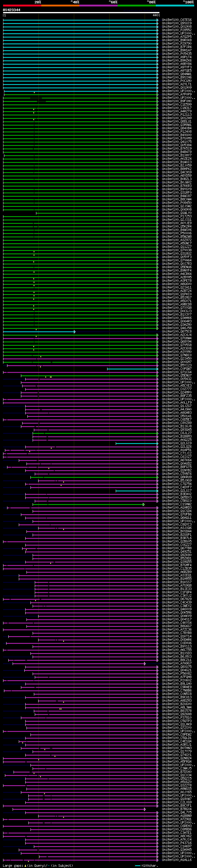Select UniRef100_P12113 label
The width and height of the screenshot is (197, 868).
click(x=176, y=115)
